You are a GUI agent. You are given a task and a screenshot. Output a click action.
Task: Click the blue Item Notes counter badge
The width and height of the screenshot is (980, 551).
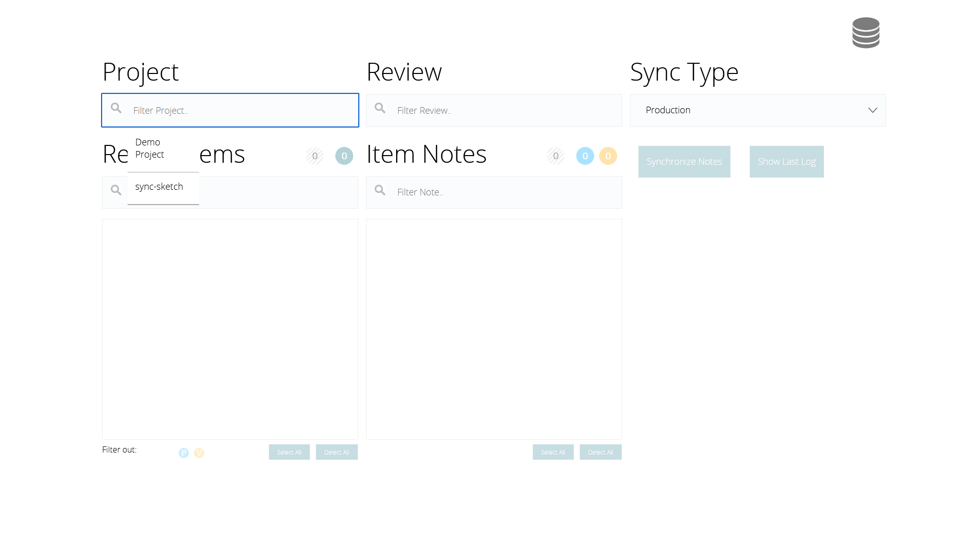585,156
